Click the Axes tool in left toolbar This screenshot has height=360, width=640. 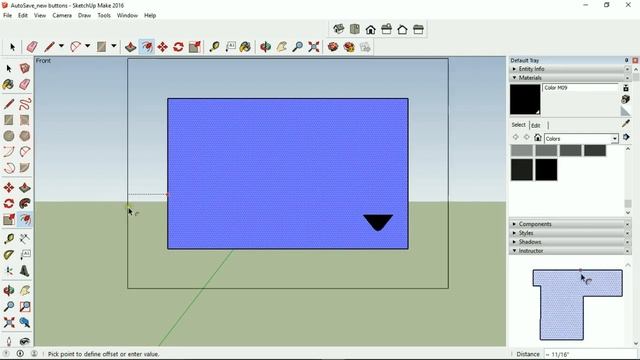9,271
